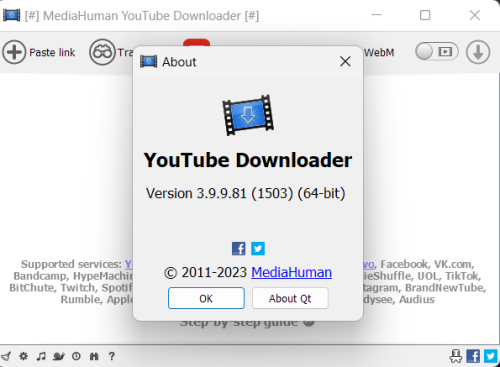Open the About Qt dialog
Image resolution: width=500 pixels, height=367 pixels.
[290, 298]
